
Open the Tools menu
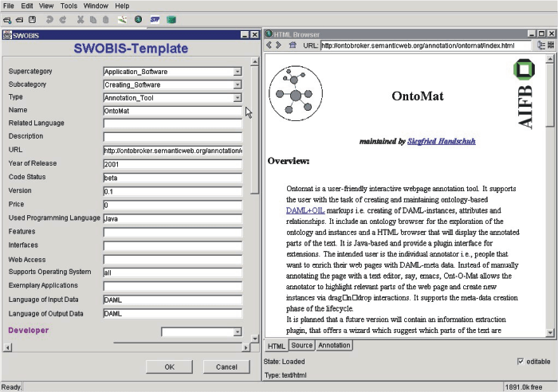pos(69,6)
